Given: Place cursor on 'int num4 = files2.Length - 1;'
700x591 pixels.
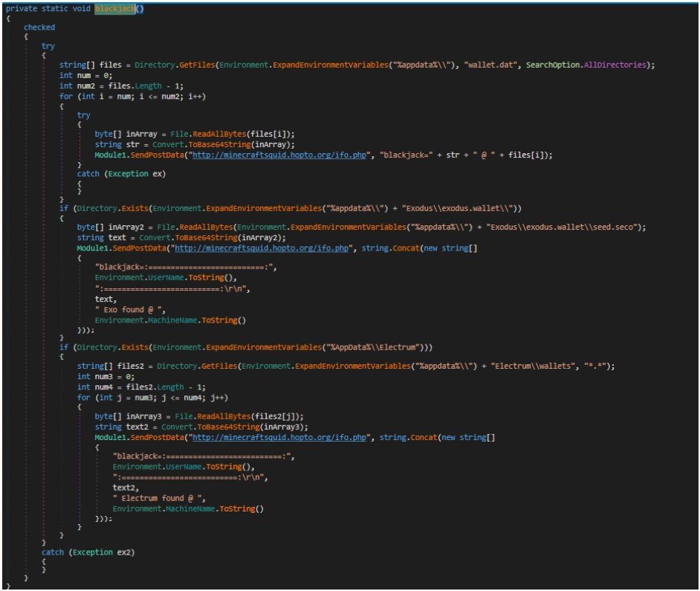Looking at the screenshot, I should [x=141, y=387].
